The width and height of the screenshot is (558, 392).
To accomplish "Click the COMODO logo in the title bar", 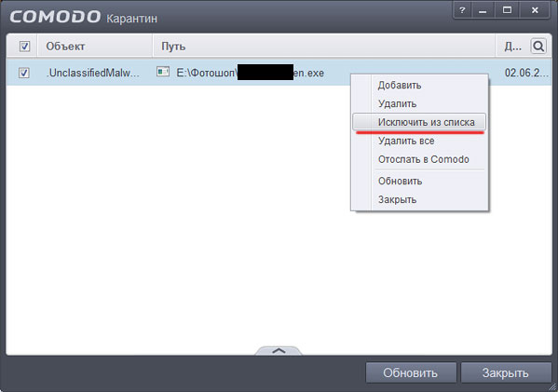I will coord(55,17).
